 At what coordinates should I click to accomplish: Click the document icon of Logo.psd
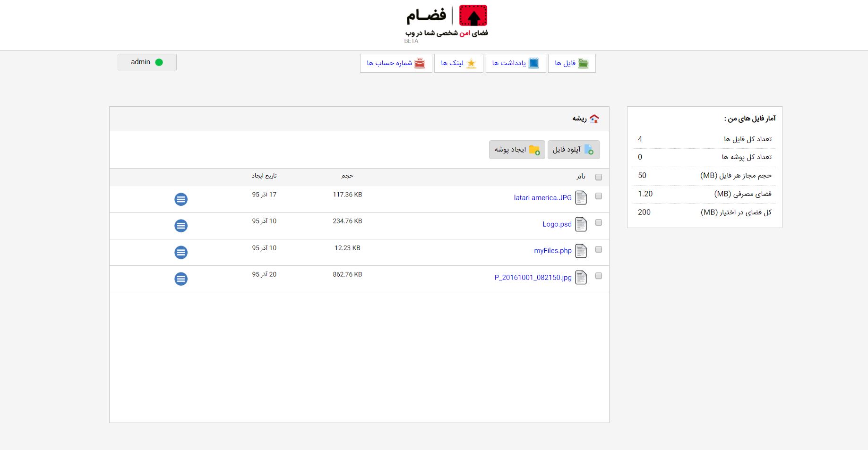[581, 224]
